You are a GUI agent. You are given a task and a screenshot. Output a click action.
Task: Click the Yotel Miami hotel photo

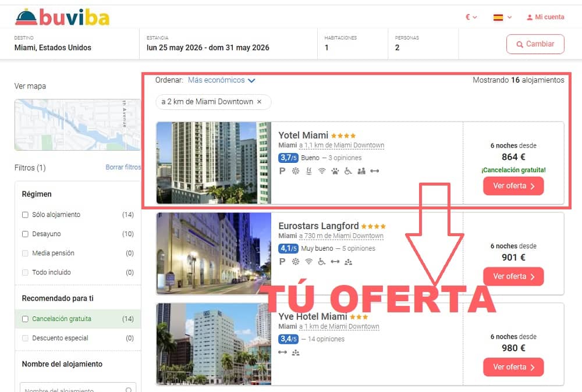[x=214, y=163]
